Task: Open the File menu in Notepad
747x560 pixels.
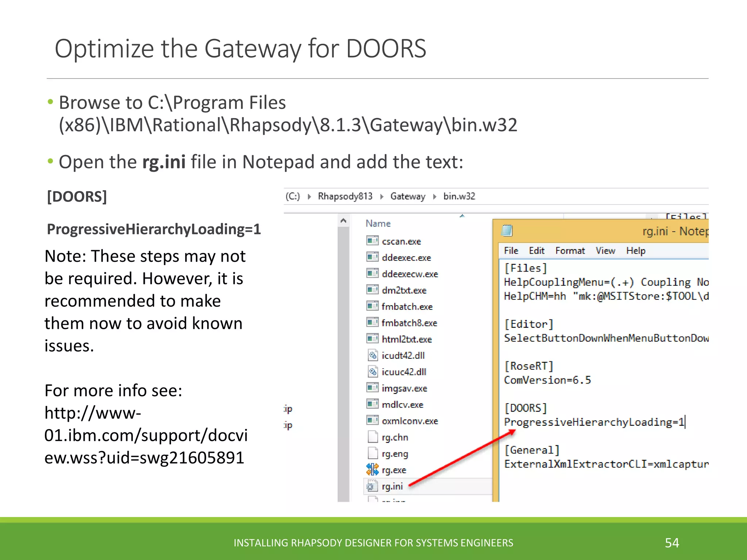Action: [511, 251]
